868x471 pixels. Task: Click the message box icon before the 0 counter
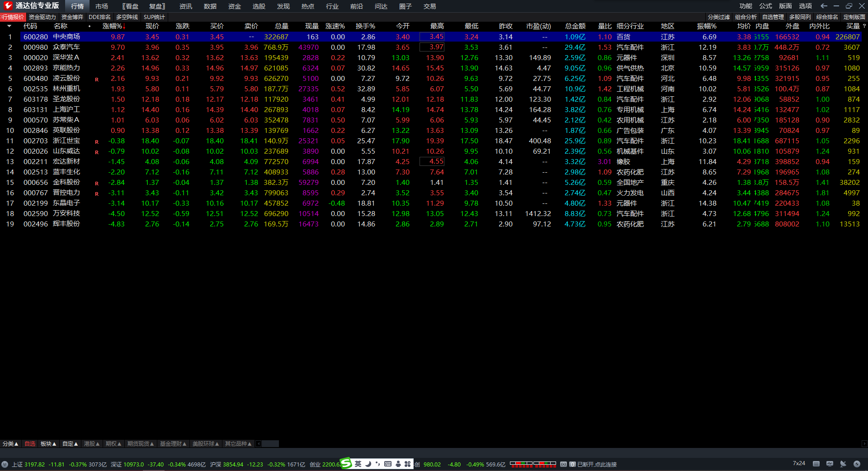click(x=564, y=464)
